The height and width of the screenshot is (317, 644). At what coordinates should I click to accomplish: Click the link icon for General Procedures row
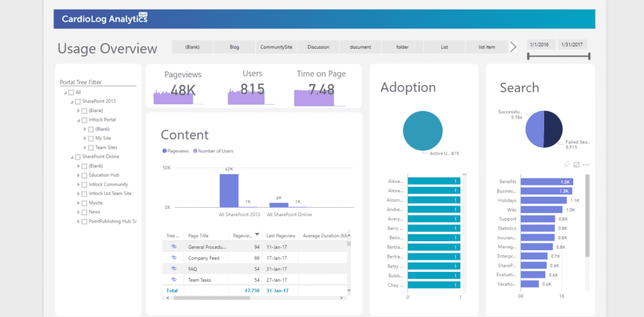[x=173, y=247]
